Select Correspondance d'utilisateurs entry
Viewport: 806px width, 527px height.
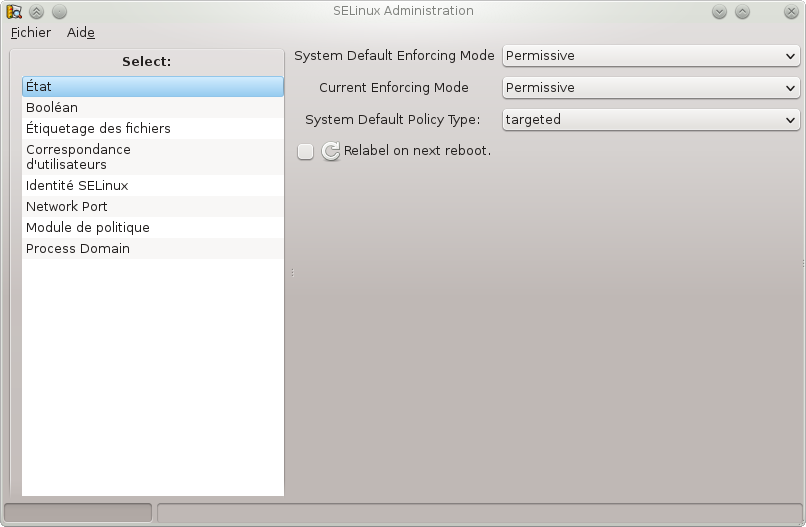pos(153,157)
